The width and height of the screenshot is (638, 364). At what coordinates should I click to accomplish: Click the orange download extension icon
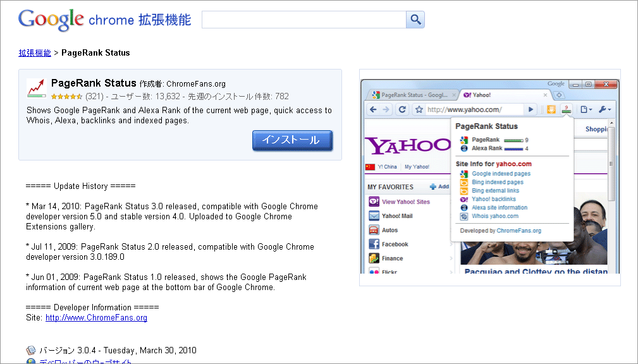[551, 109]
